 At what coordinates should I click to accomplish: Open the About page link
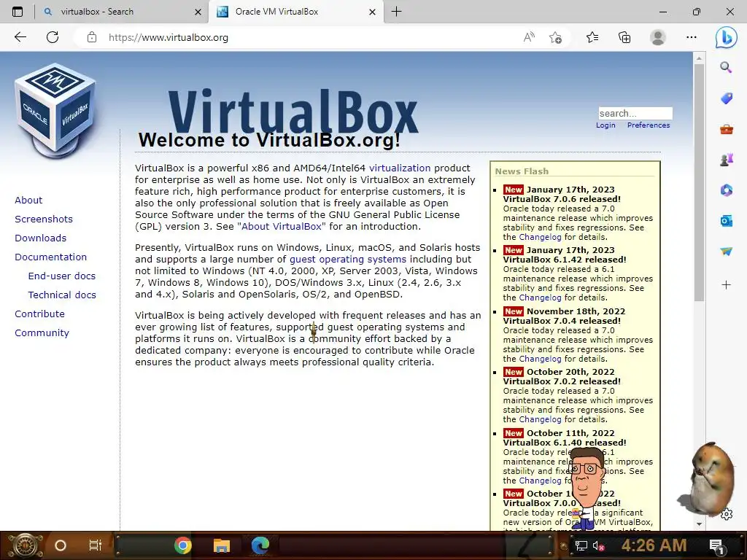[x=28, y=200]
